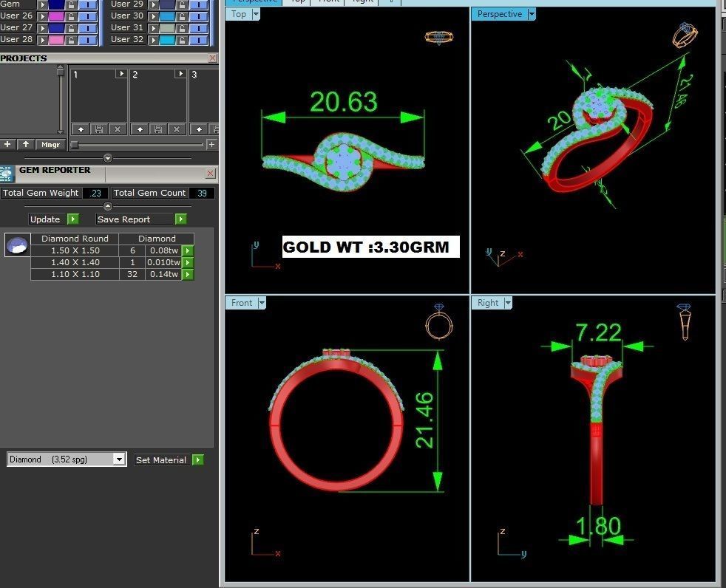
Task: Toggle lock on User 26 layer
Action: (x=71, y=16)
